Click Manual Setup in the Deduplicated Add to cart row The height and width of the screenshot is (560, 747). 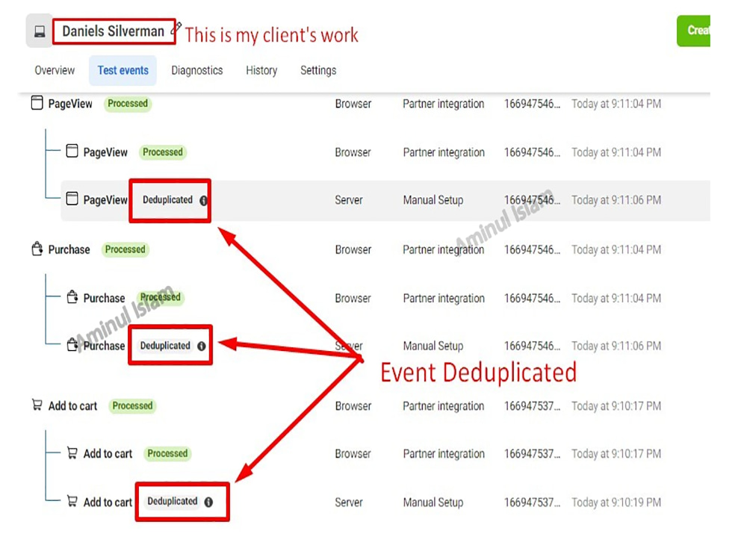click(433, 503)
